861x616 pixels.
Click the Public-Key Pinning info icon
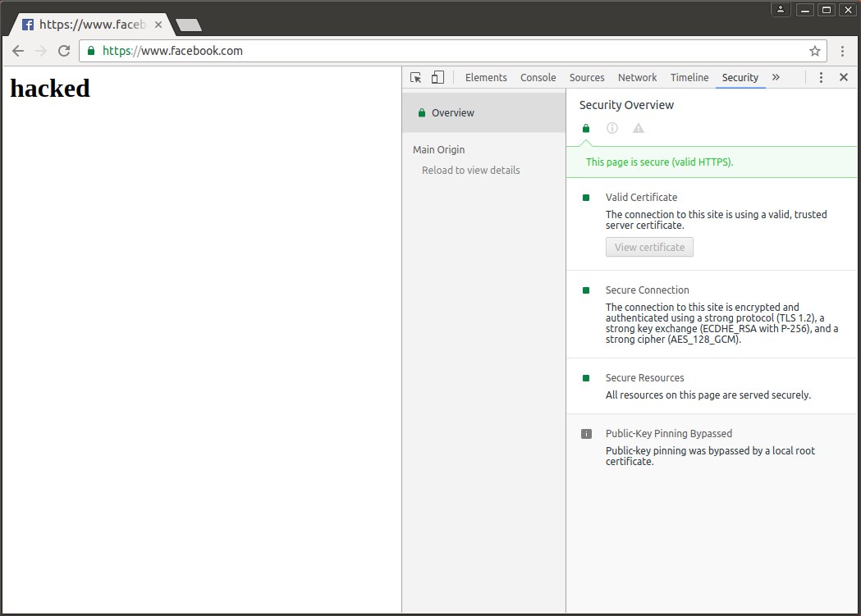coord(586,434)
